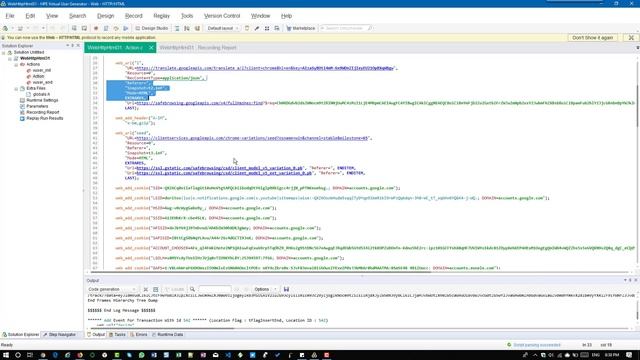Click the icon left of Default layout

(198, 29)
